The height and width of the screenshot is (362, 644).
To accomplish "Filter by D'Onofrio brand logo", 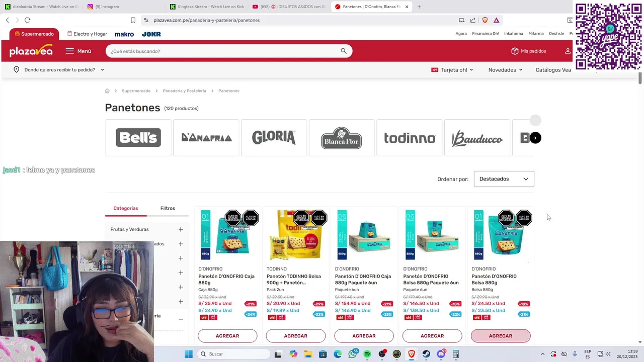I will pyautogui.click(x=206, y=138).
